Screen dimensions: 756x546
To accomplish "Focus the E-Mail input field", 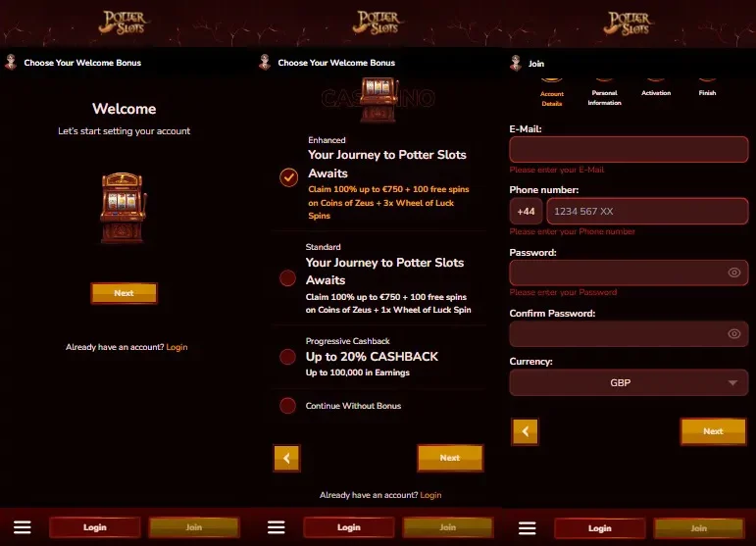I will coord(629,149).
